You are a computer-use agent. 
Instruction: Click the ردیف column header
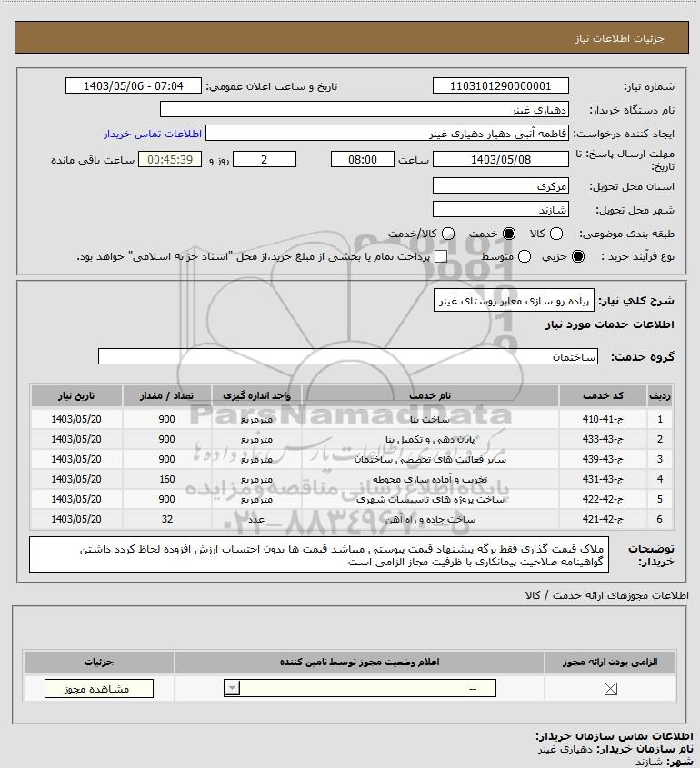(660, 395)
